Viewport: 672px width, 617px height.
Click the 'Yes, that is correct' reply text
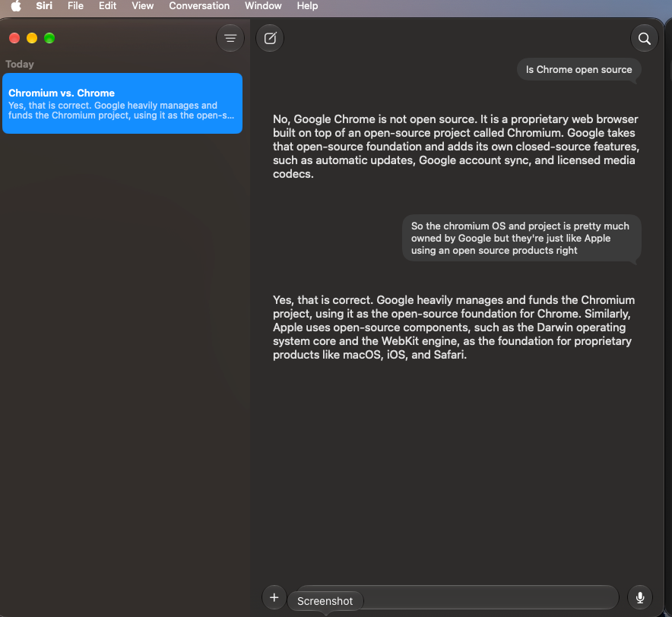tap(454, 327)
